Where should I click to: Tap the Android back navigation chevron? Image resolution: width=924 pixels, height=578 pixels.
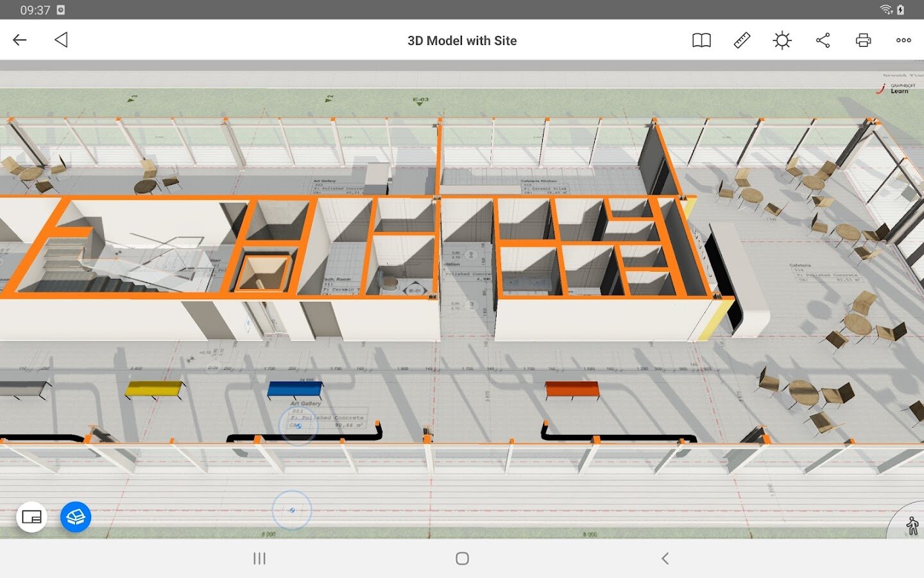pos(665,559)
